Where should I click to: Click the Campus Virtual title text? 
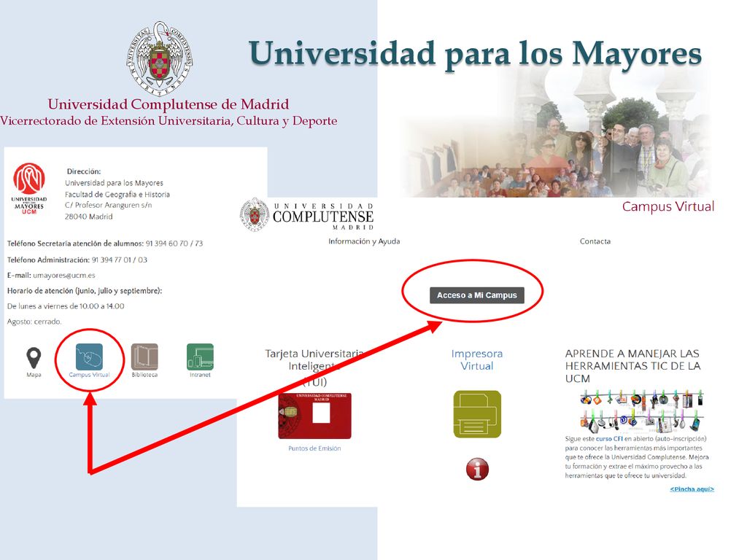[x=668, y=206]
